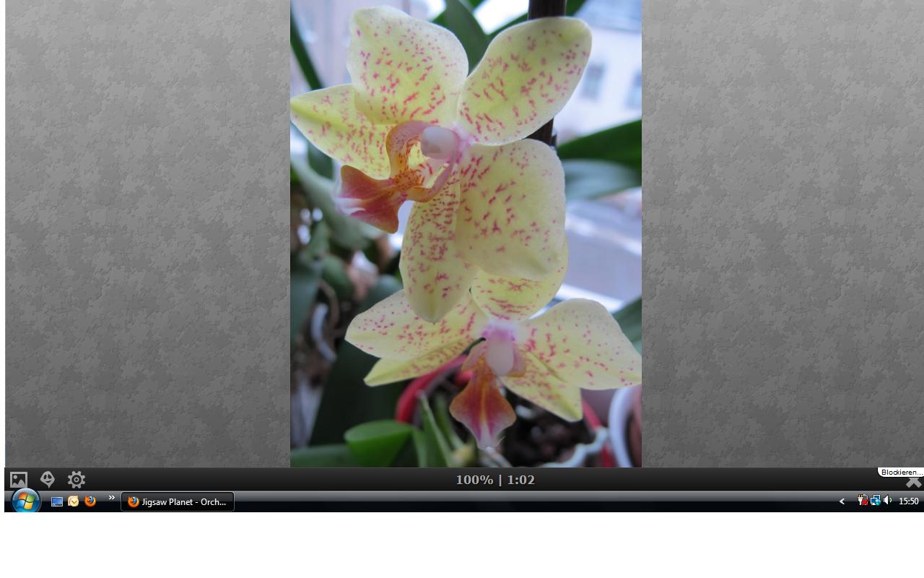Open the Windows Start menu orb
The width and height of the screenshot is (924, 578).
tap(25, 501)
